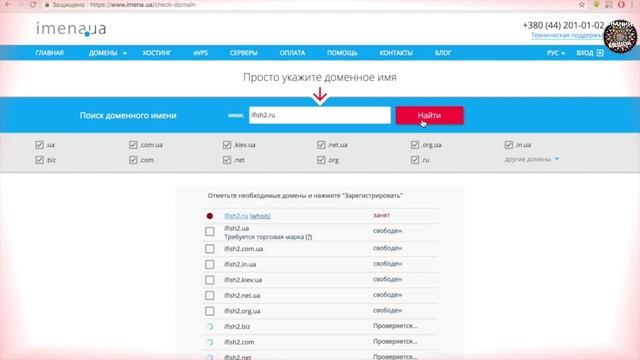Select the ifish2.ua result checkbox

click(210, 231)
